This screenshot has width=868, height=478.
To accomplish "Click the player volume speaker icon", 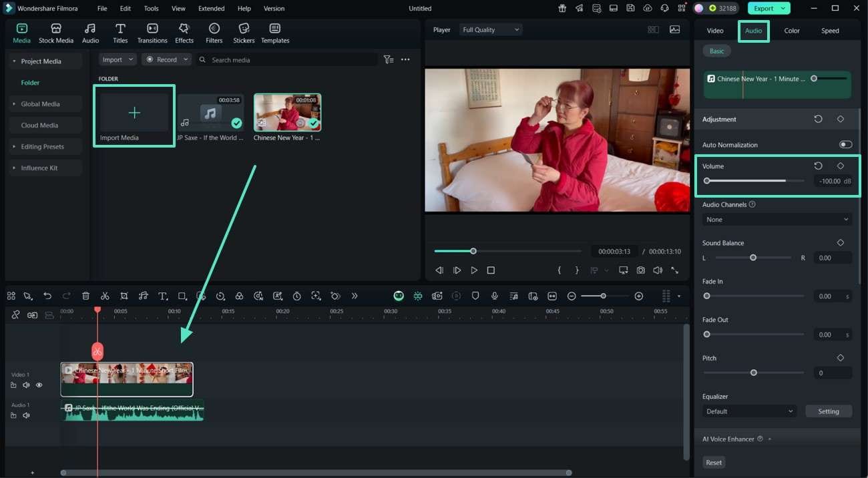I will point(658,270).
